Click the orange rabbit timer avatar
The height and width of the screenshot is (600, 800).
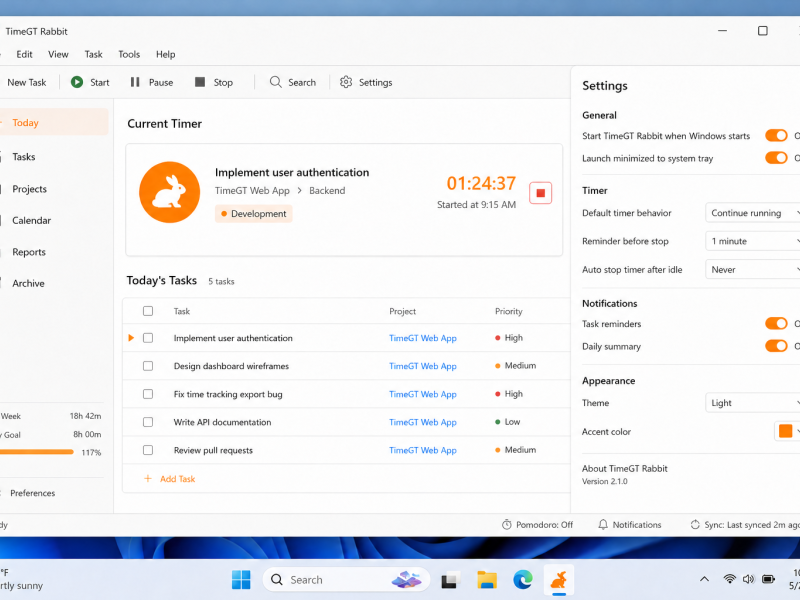169,192
